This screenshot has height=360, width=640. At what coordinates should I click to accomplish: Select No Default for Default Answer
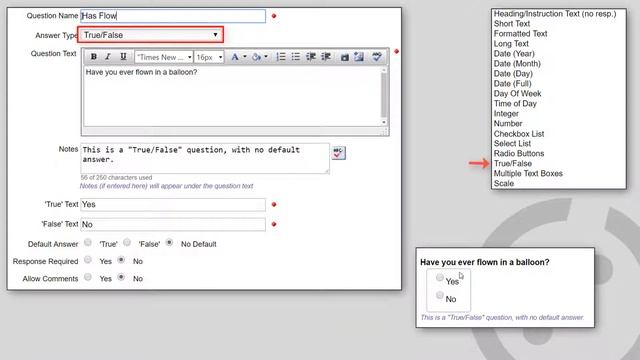coord(169,242)
